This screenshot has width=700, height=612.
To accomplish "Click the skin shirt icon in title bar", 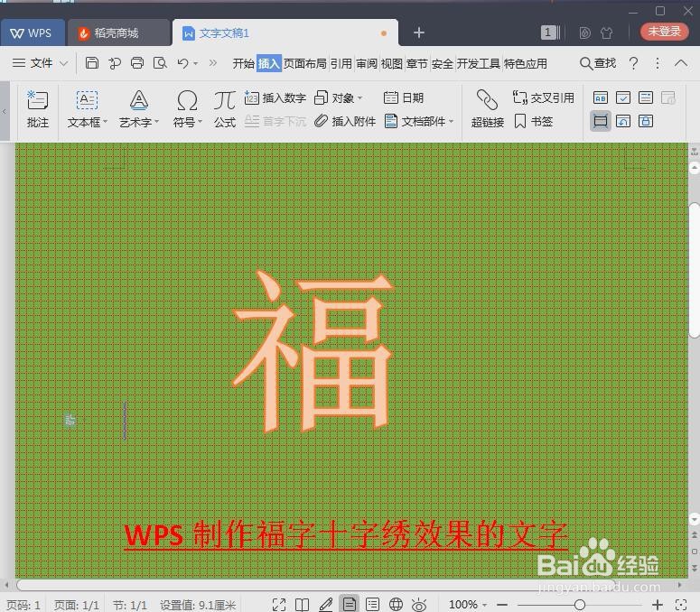I will click(606, 32).
